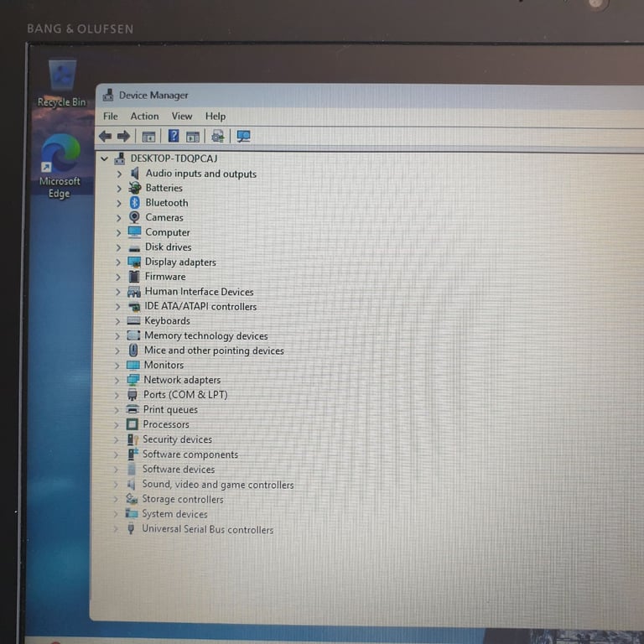Click the Software components icon
The width and height of the screenshot is (644, 644).
click(x=132, y=454)
